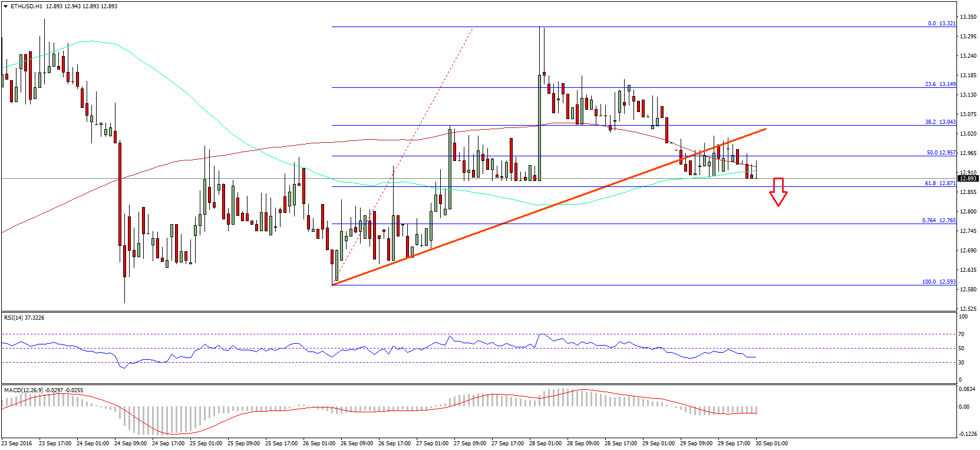
Task: Click price axis value 13.075
Action: [x=968, y=114]
